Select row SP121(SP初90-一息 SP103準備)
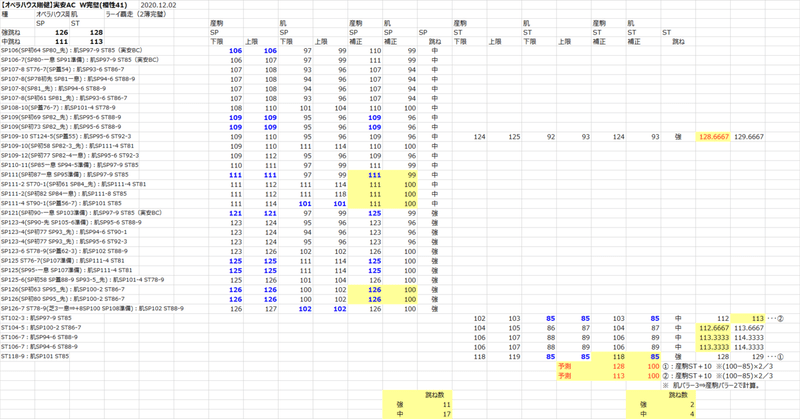 click(81, 213)
